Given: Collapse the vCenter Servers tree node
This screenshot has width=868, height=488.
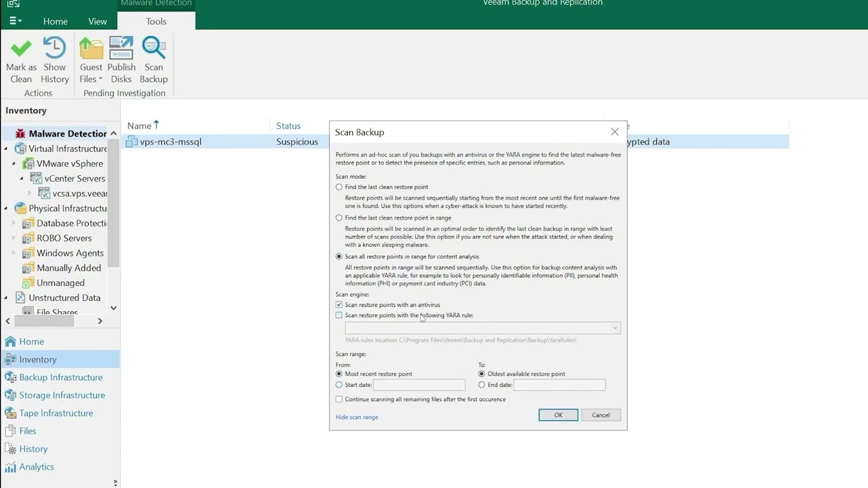Looking at the screenshot, I should [x=22, y=178].
